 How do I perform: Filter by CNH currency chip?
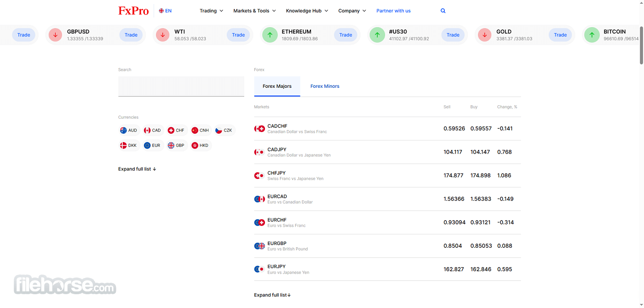(201, 131)
